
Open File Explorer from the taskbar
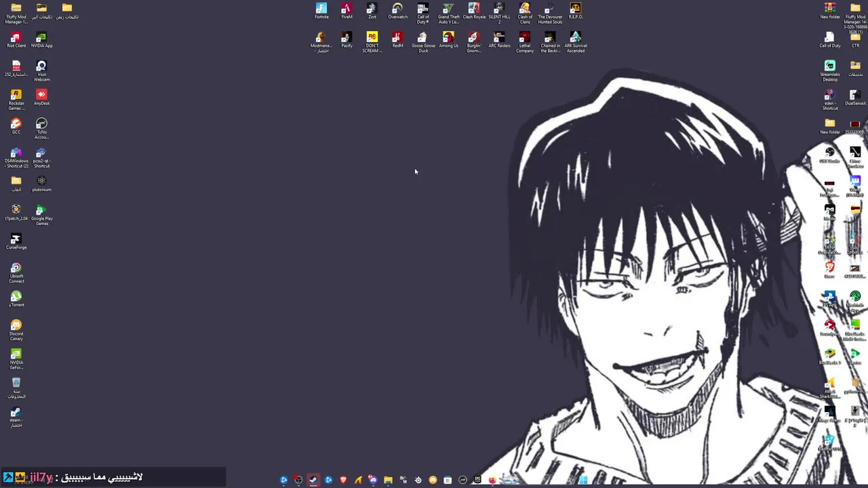pyautogui.click(x=388, y=480)
